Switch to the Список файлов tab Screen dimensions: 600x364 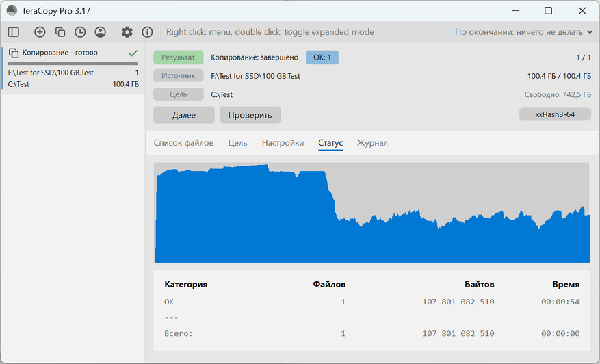(183, 143)
